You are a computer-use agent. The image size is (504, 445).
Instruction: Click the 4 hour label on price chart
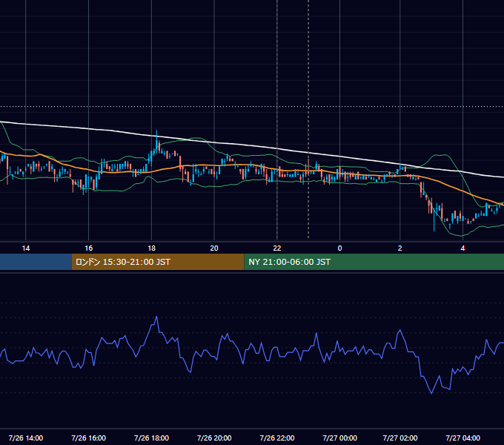click(462, 248)
